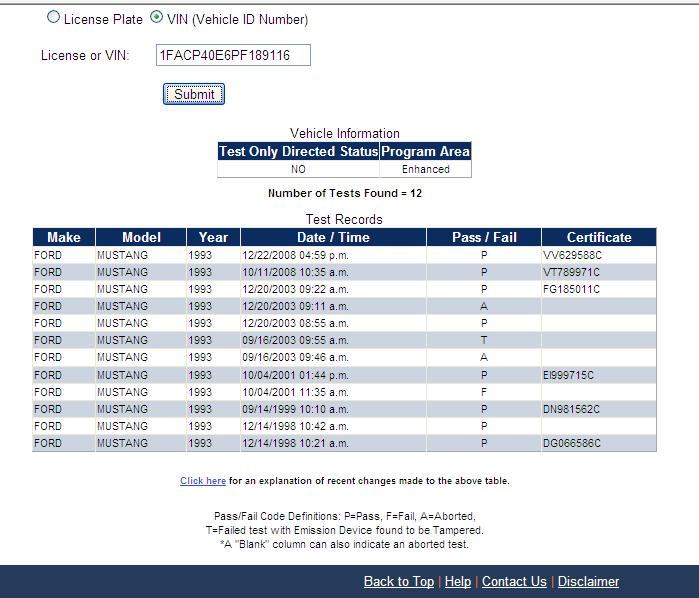Select certificate number DG066586C
This screenshot has width=699, height=598.
[x=573, y=443]
